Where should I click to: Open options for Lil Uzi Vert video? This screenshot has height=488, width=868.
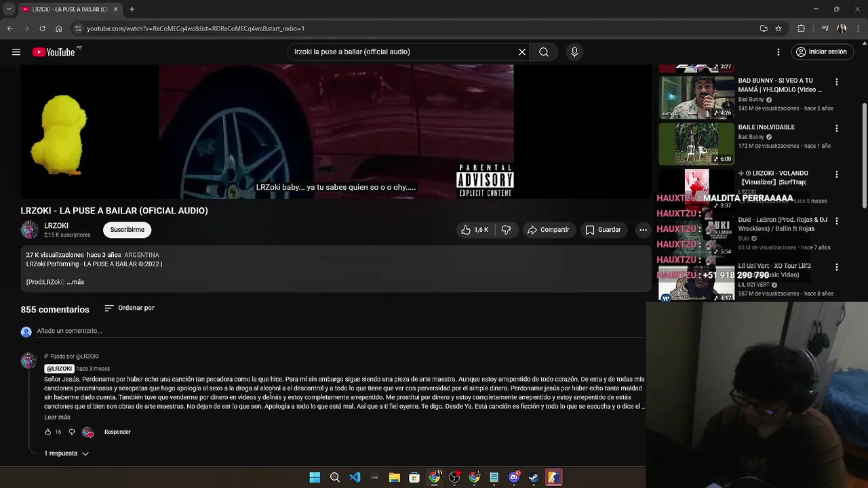click(836, 267)
